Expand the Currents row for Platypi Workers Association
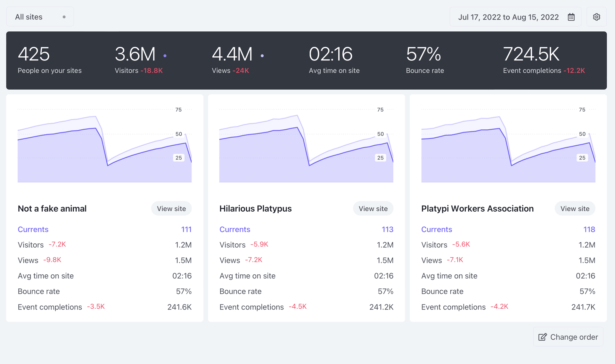Viewport: 615px width, 364px height. [x=437, y=229]
